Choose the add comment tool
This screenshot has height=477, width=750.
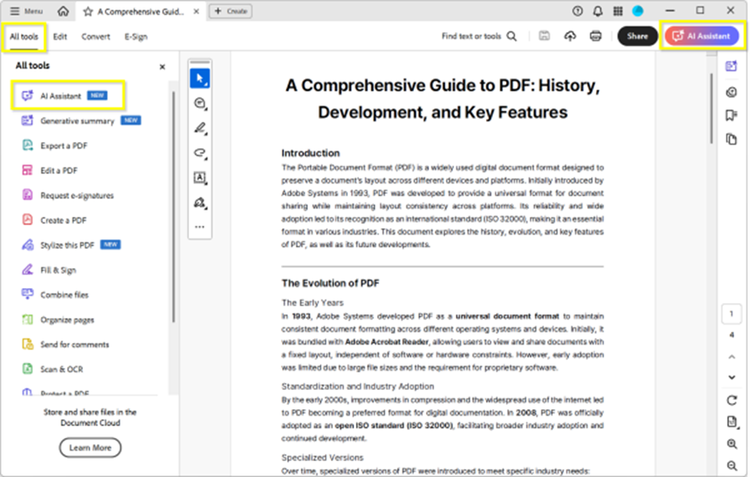(x=200, y=103)
